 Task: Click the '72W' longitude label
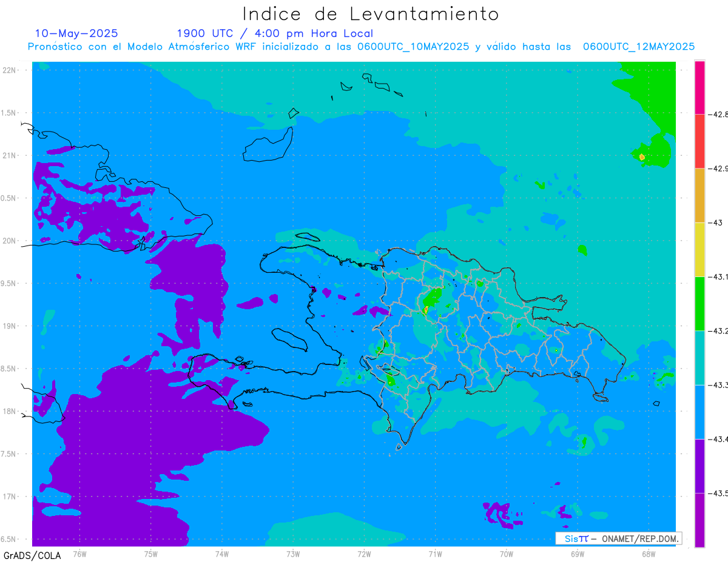click(364, 554)
